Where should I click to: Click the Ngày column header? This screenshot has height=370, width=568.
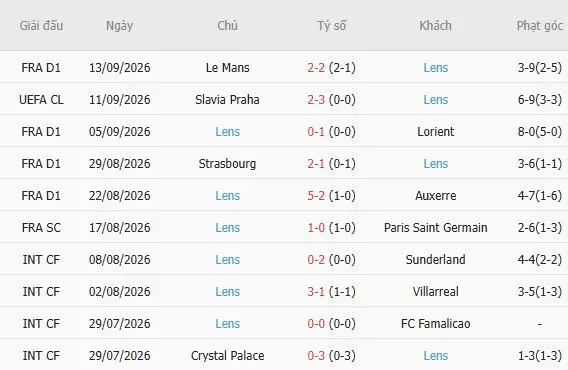(119, 26)
